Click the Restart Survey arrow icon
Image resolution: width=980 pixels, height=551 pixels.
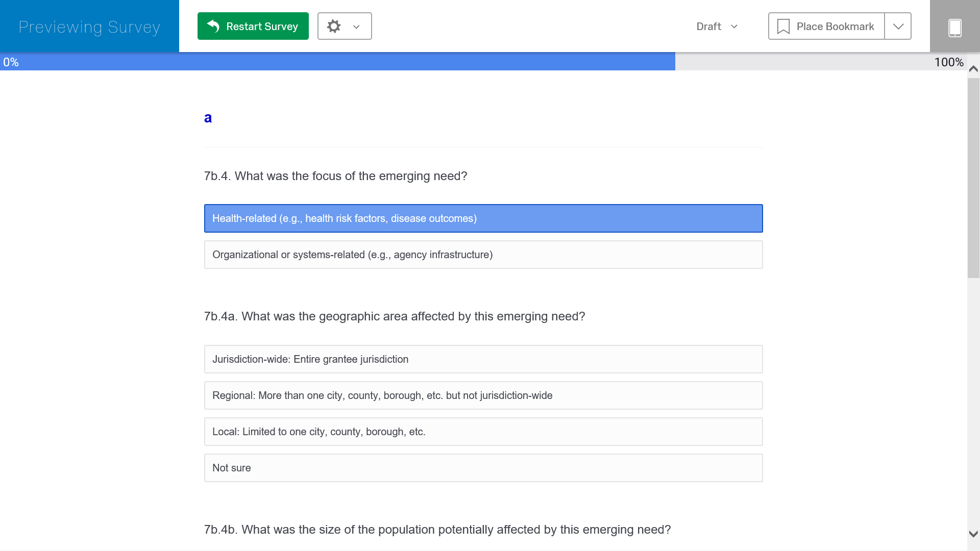(x=213, y=26)
